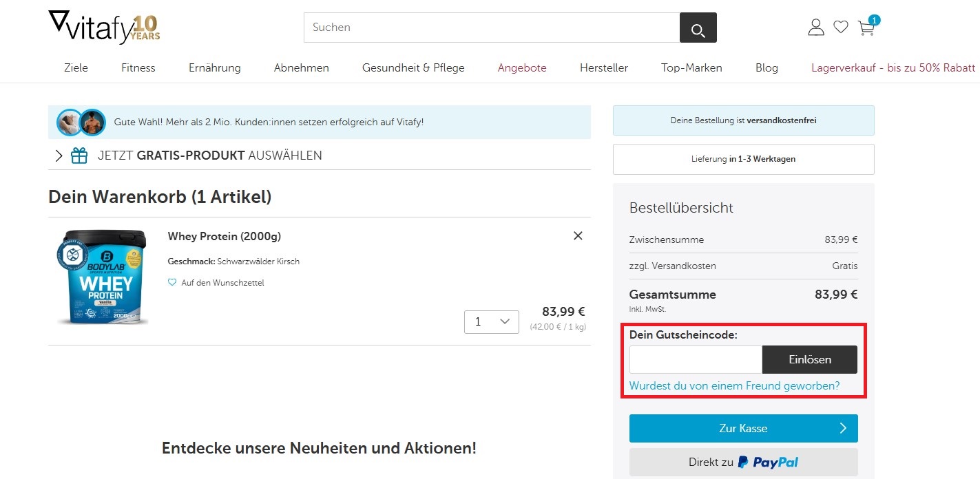Viewport: 980px width, 479px height.
Task: Go to the Blog page
Action: 767,67
